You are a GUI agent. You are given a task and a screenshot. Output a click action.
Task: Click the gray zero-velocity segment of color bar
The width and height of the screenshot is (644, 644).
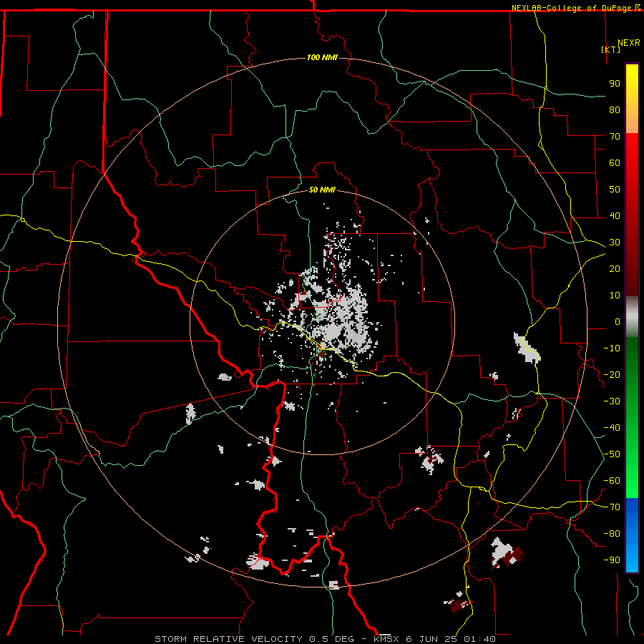click(632, 317)
